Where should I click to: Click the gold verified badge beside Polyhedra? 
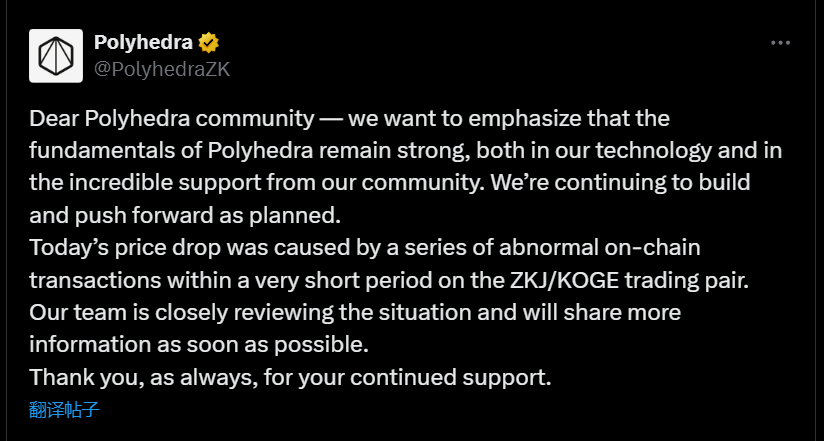point(209,43)
